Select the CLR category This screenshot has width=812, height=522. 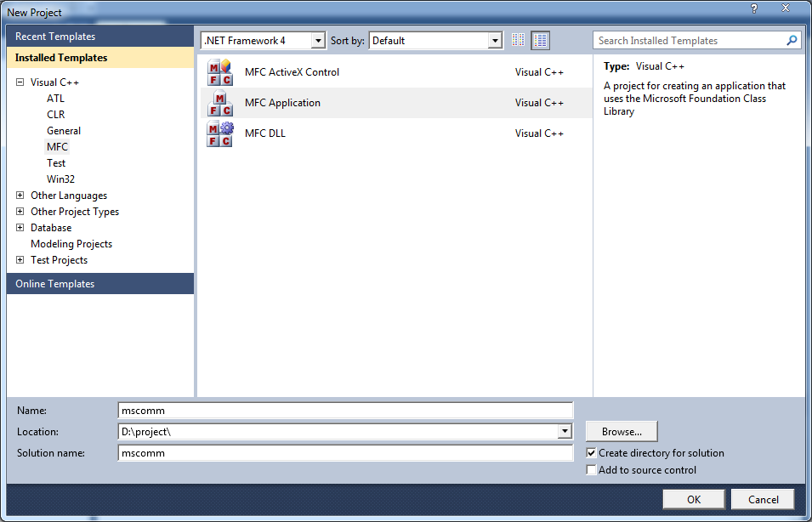click(x=55, y=115)
